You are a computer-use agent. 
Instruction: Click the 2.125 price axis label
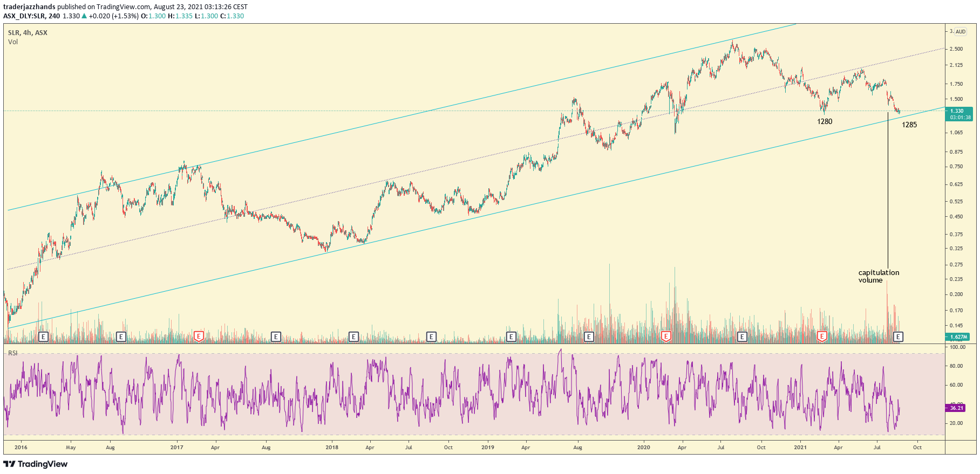pyautogui.click(x=957, y=65)
